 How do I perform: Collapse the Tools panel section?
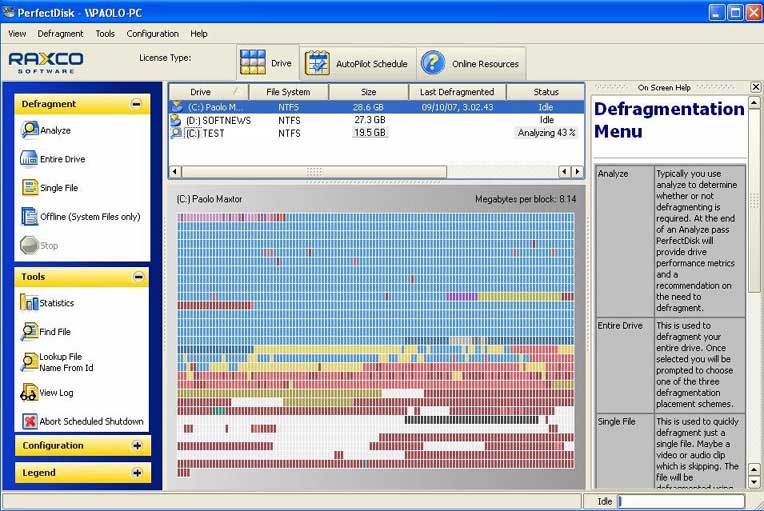[137, 277]
